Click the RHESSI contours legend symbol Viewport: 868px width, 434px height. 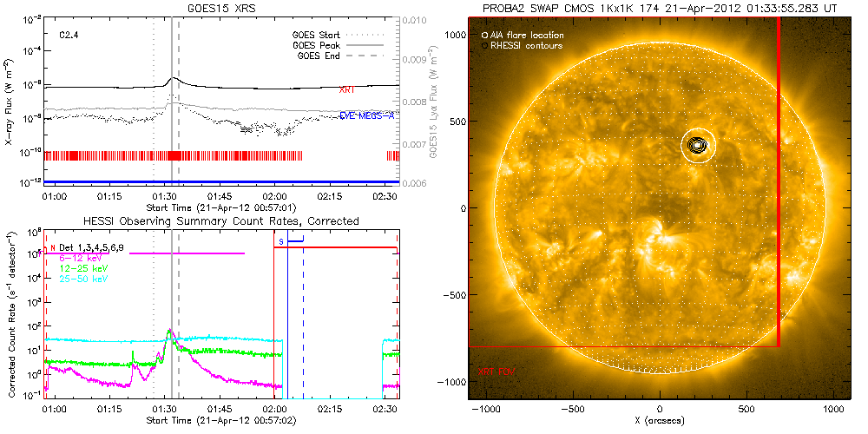(x=484, y=45)
